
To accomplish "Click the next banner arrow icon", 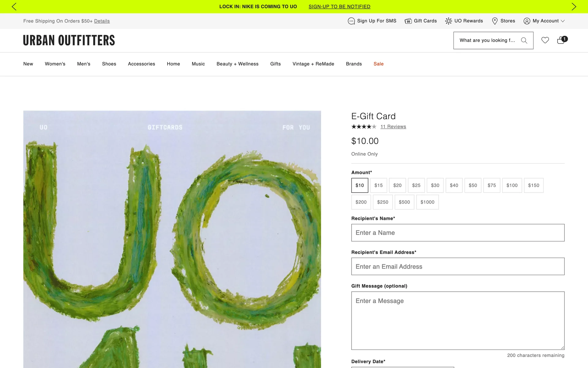I will click(574, 6).
